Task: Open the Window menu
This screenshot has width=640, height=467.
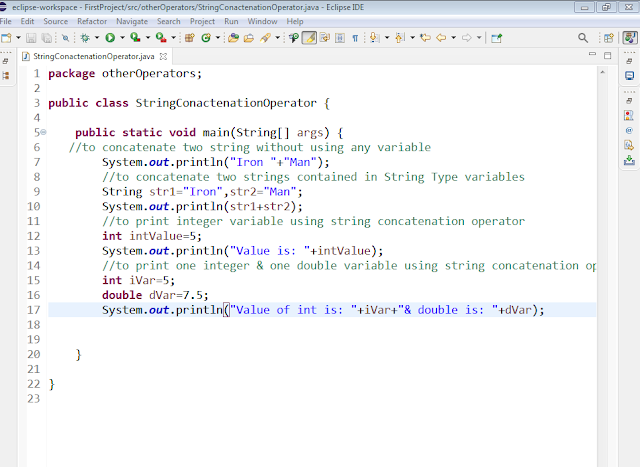Action: point(262,21)
